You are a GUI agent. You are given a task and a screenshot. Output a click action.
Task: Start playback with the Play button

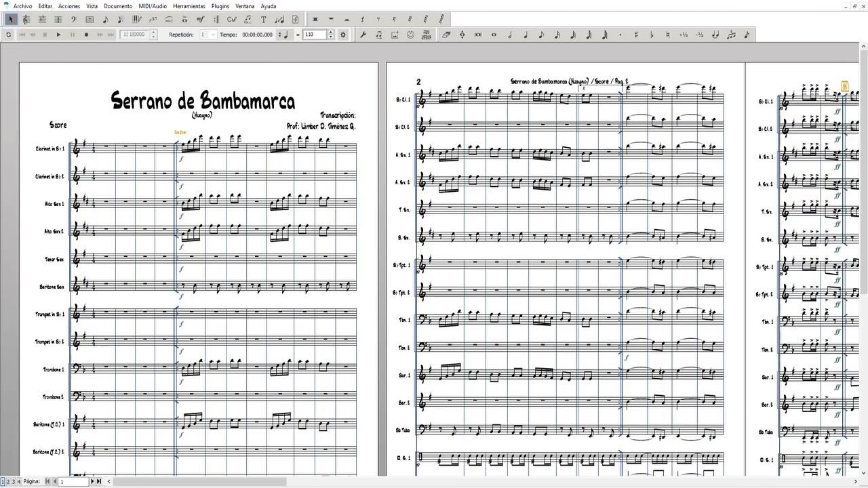[58, 35]
